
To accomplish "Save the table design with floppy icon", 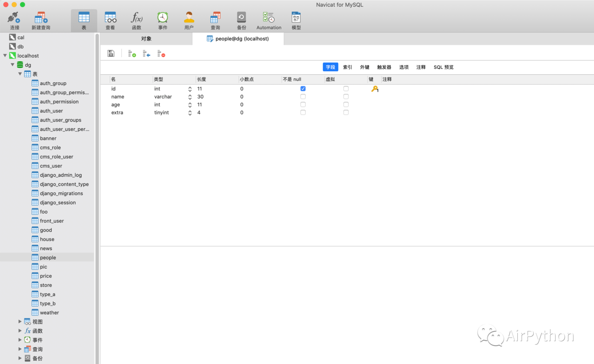I will pyautogui.click(x=111, y=54).
